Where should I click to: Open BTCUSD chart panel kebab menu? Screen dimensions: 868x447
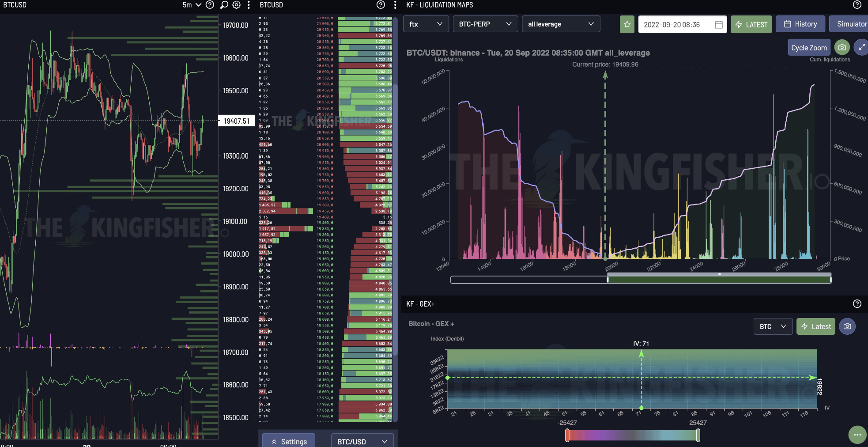pos(249,5)
